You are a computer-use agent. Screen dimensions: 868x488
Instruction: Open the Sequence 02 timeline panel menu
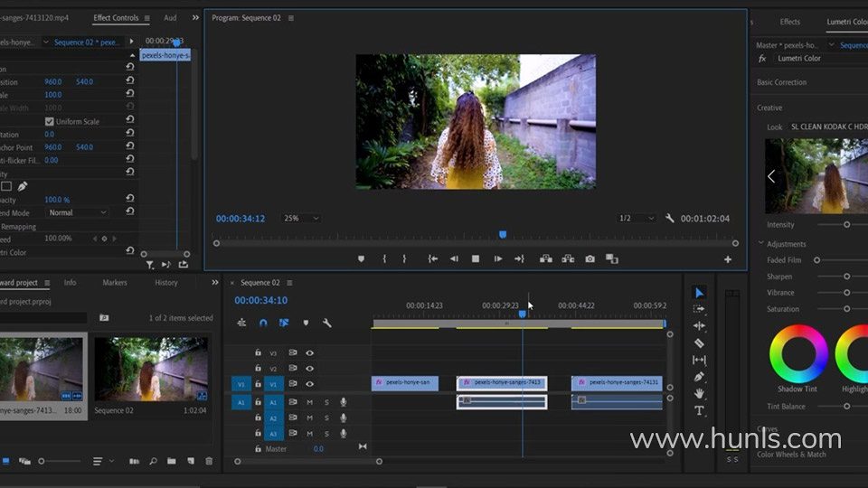289,283
